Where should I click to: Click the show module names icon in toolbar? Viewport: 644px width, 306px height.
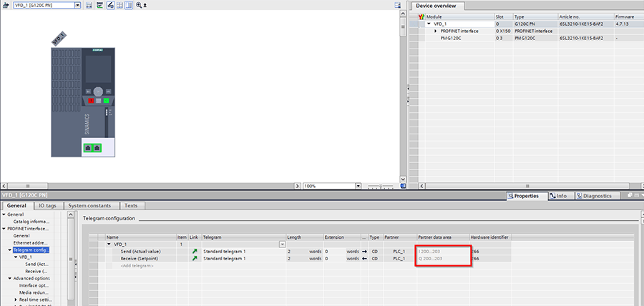point(99,5)
